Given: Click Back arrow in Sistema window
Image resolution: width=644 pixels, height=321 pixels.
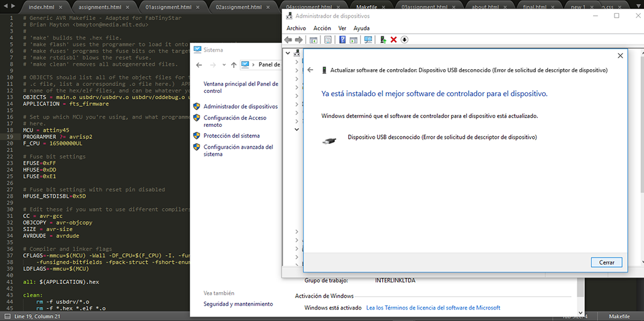Looking at the screenshot, I should tap(199, 65).
